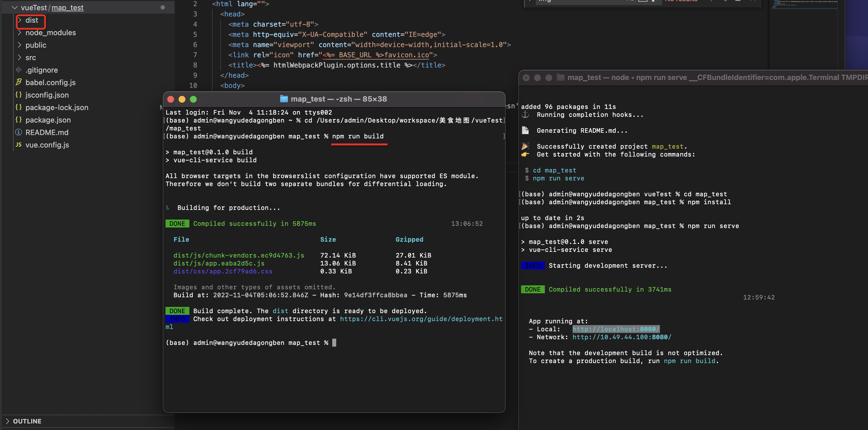Collapse the vueTest/map_test root folder
The height and width of the screenshot is (430, 868).
14,7
